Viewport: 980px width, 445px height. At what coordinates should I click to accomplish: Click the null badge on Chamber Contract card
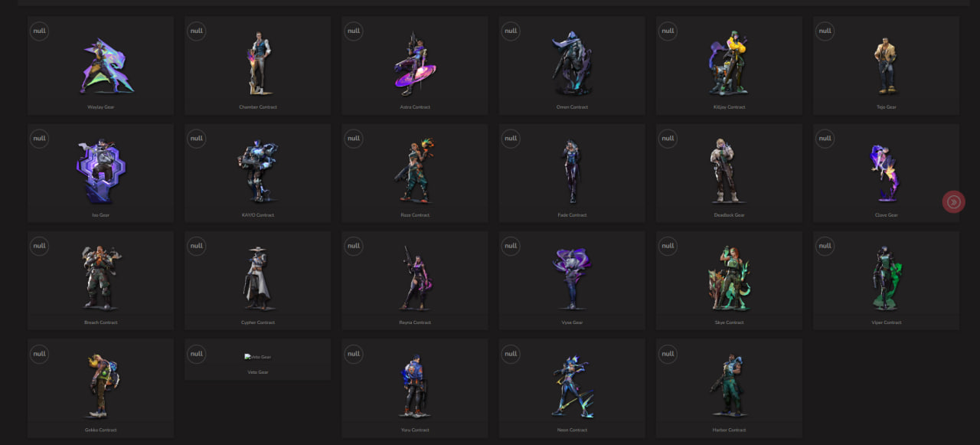pyautogui.click(x=197, y=31)
